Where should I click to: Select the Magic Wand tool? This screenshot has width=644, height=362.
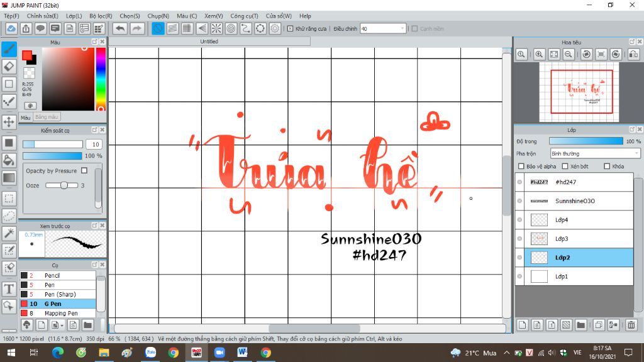click(9, 233)
